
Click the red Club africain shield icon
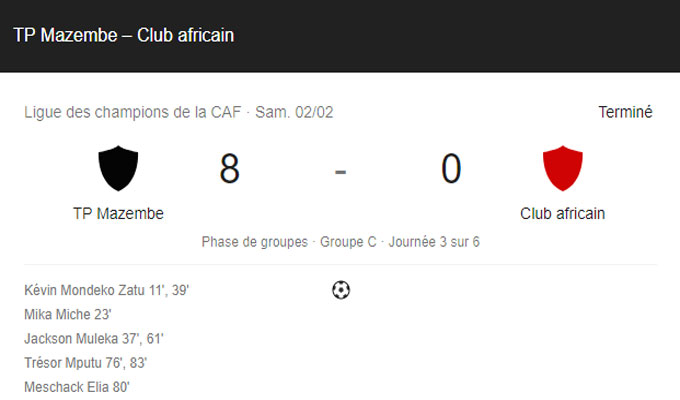pyautogui.click(x=562, y=168)
